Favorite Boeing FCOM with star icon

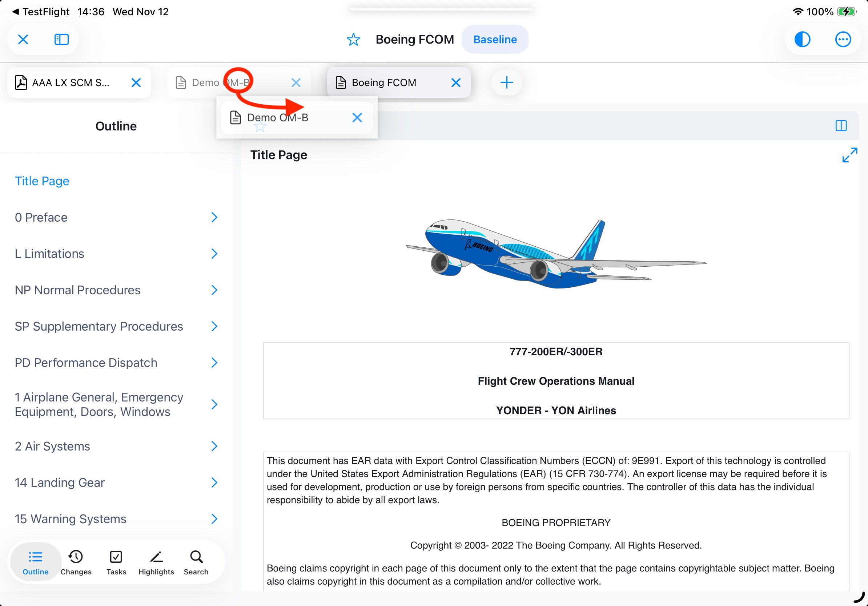pos(353,39)
